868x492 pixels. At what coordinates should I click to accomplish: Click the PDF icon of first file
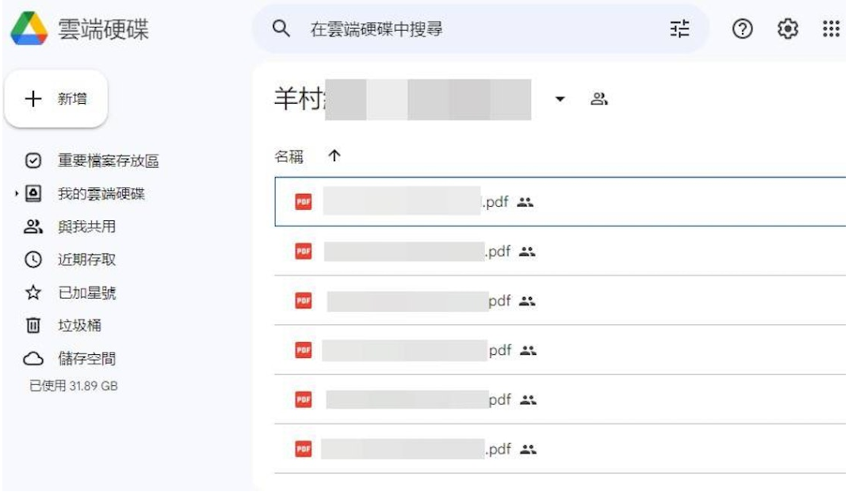(x=303, y=202)
